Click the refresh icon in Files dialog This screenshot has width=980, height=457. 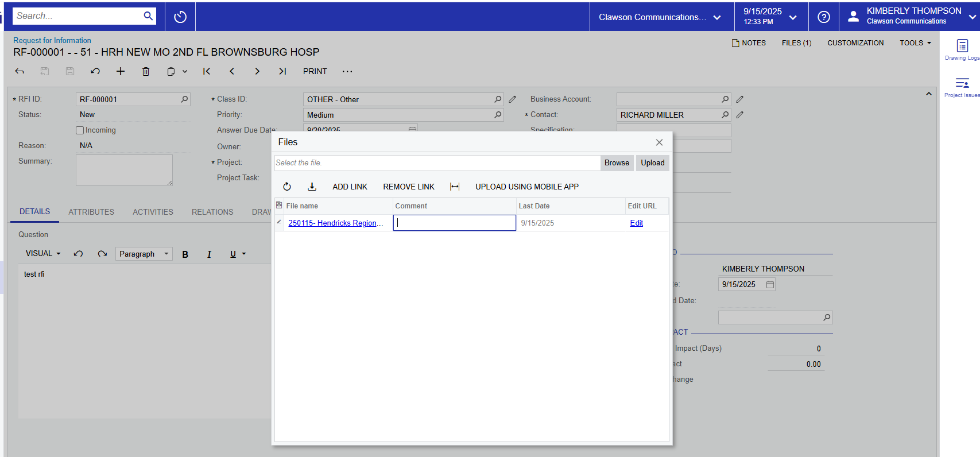pyautogui.click(x=287, y=187)
